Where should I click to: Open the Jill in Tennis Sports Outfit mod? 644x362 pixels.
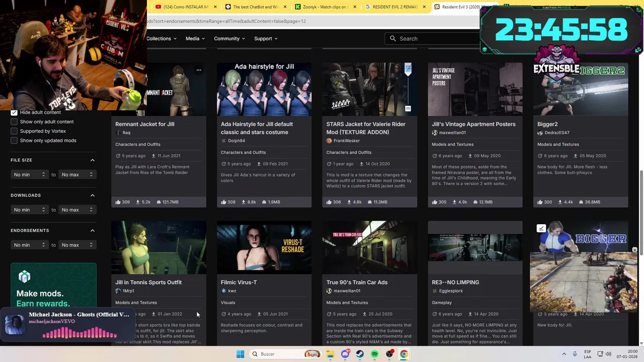pos(148,283)
